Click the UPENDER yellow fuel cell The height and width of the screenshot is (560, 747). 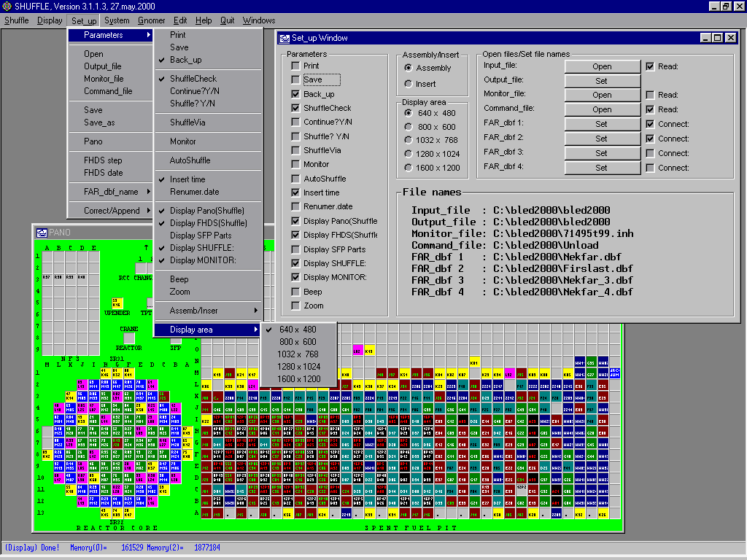(x=117, y=303)
